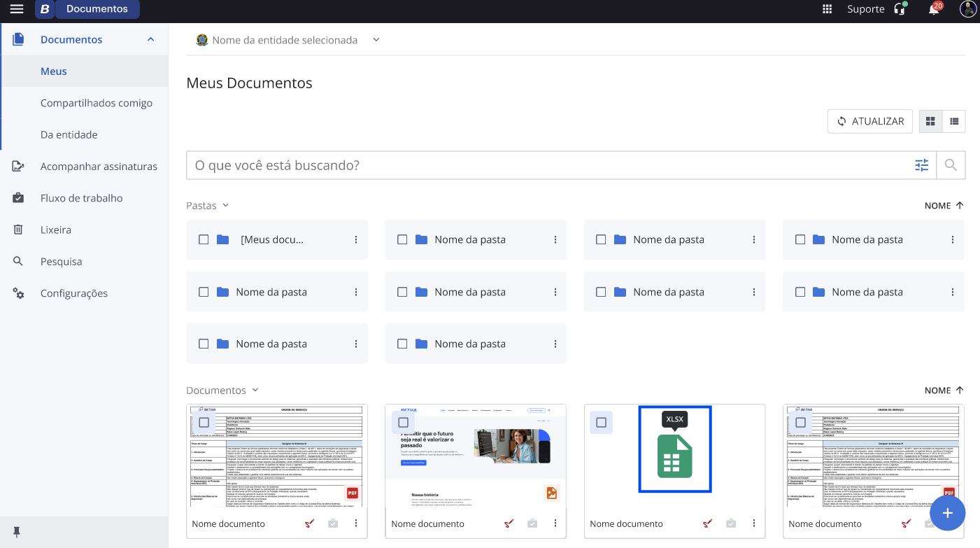Go to Lixeira in sidebar
Viewport: 980px width, 548px height.
pos(56,230)
